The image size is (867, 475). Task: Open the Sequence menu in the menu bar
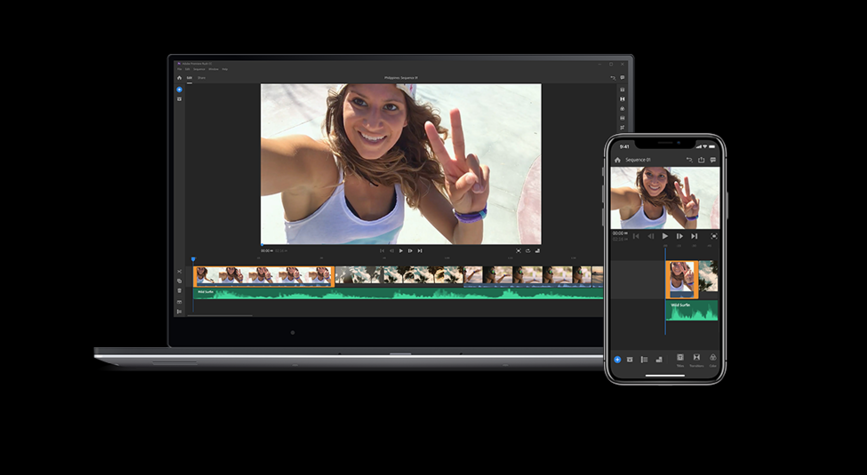pos(198,69)
